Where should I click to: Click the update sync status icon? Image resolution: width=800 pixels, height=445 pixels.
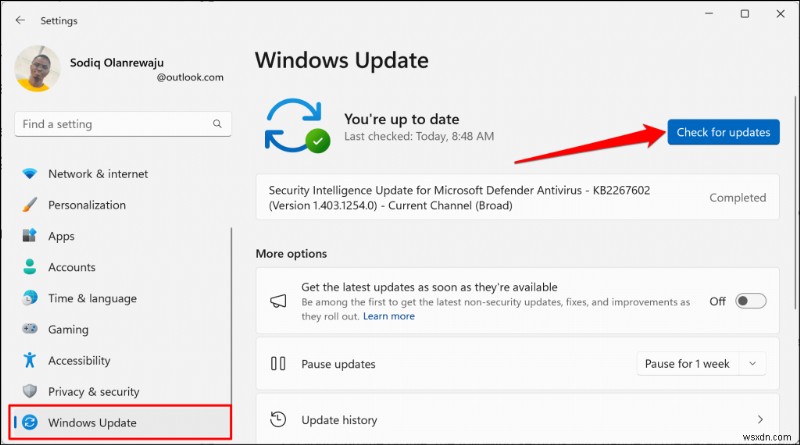coord(296,126)
